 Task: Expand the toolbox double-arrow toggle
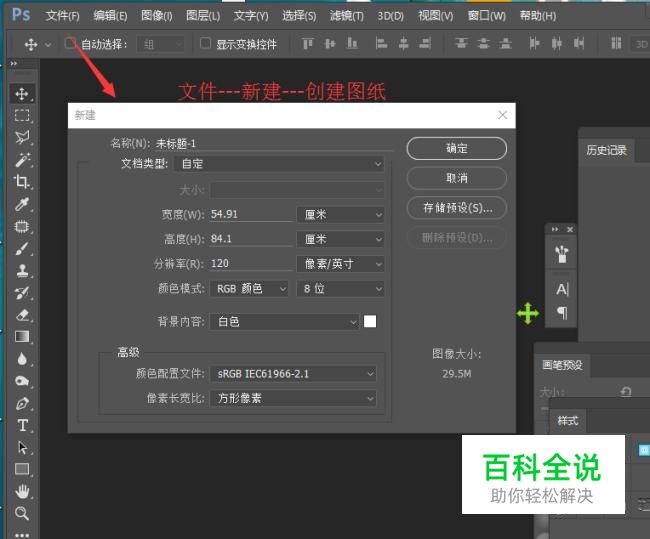coord(15,63)
